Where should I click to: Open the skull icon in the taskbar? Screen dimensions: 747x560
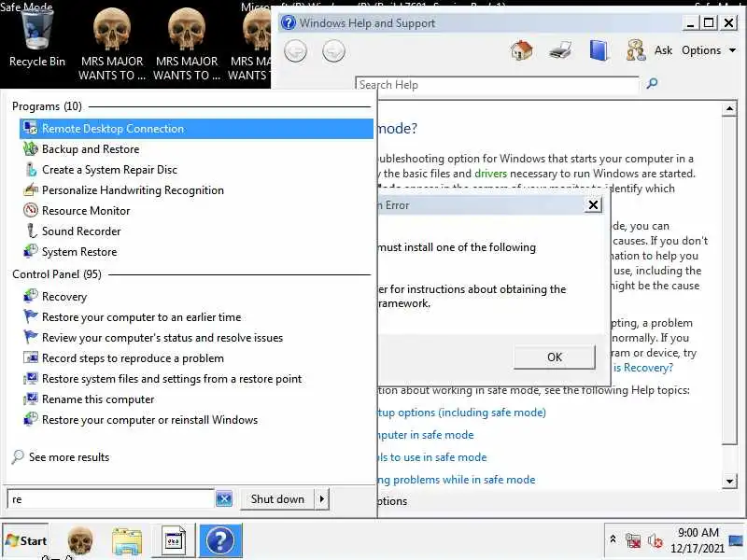click(80, 541)
